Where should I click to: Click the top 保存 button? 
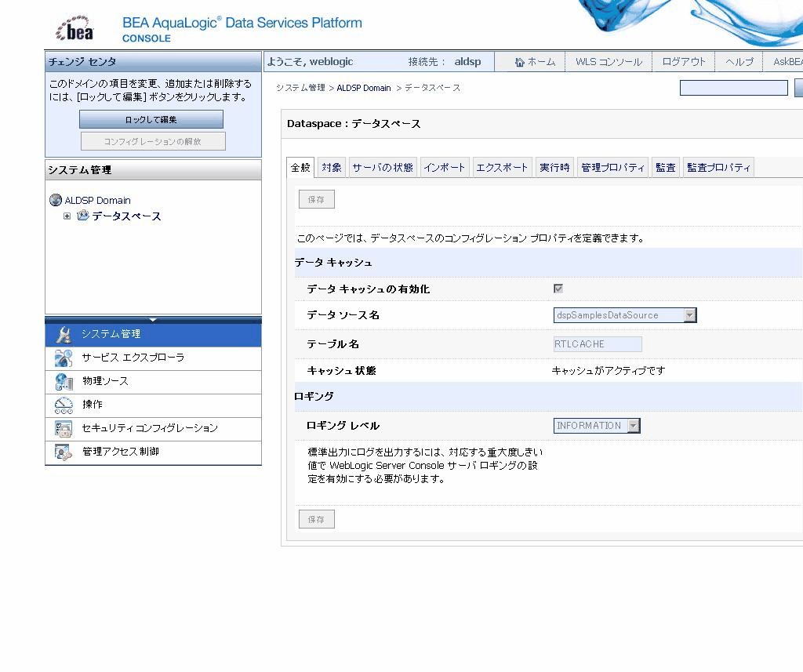317,199
